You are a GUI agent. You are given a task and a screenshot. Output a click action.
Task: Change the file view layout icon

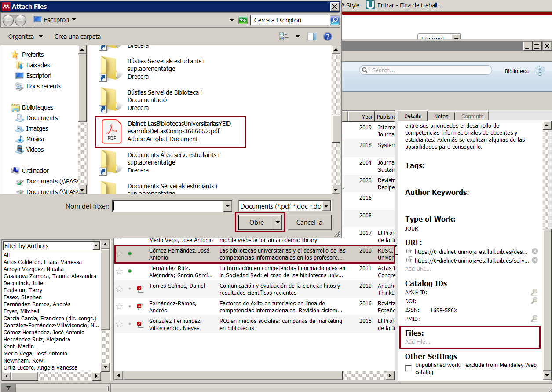[284, 37]
